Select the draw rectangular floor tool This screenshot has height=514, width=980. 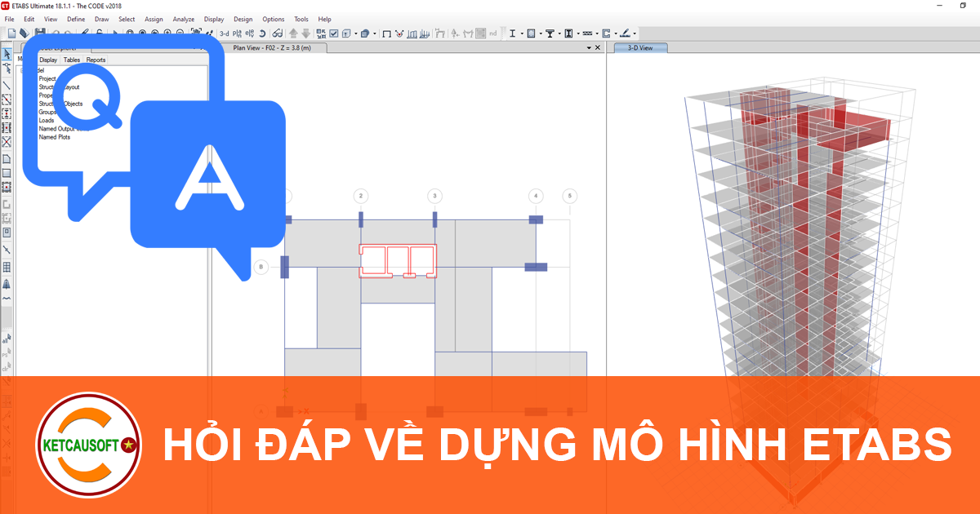pyautogui.click(x=7, y=173)
